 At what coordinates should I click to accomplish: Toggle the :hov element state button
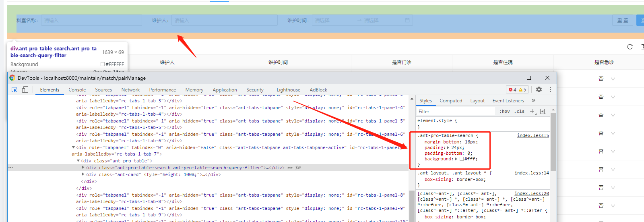coord(504,111)
